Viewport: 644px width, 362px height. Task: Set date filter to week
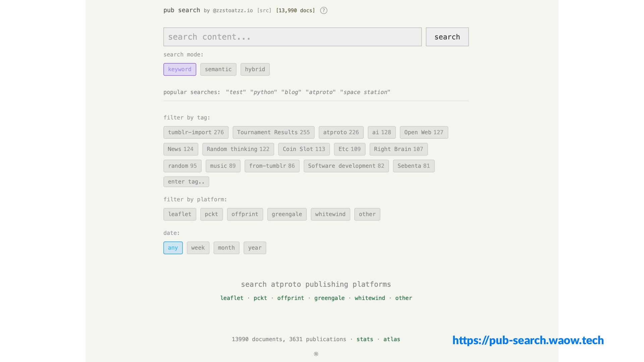(198, 248)
